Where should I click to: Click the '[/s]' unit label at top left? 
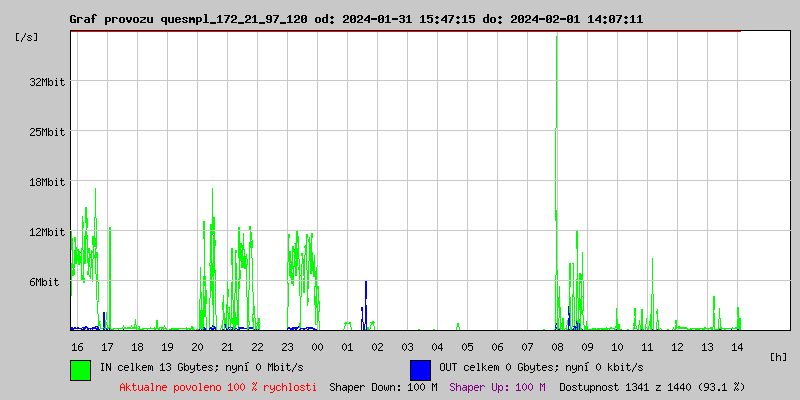(27, 37)
